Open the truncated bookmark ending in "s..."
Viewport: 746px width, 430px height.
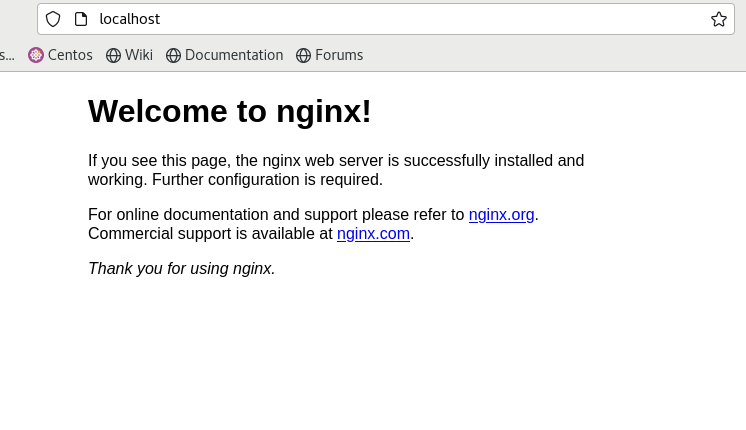(7, 55)
